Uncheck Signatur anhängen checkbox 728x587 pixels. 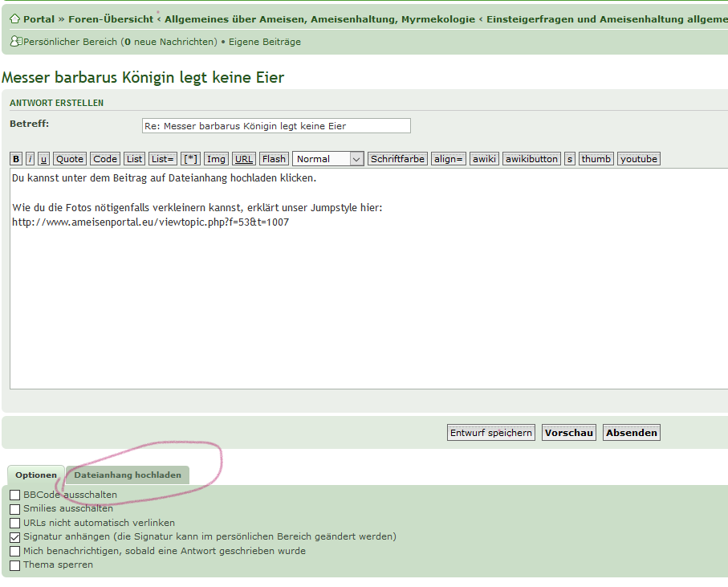15,537
